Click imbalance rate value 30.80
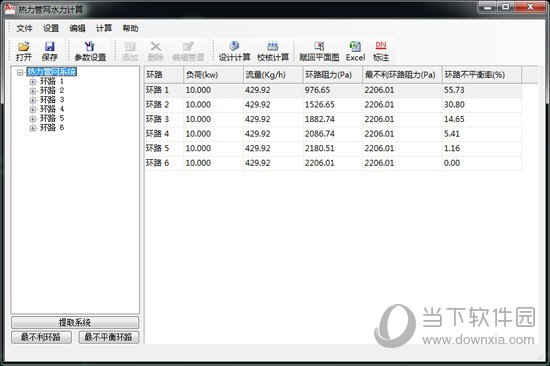 [x=454, y=105]
